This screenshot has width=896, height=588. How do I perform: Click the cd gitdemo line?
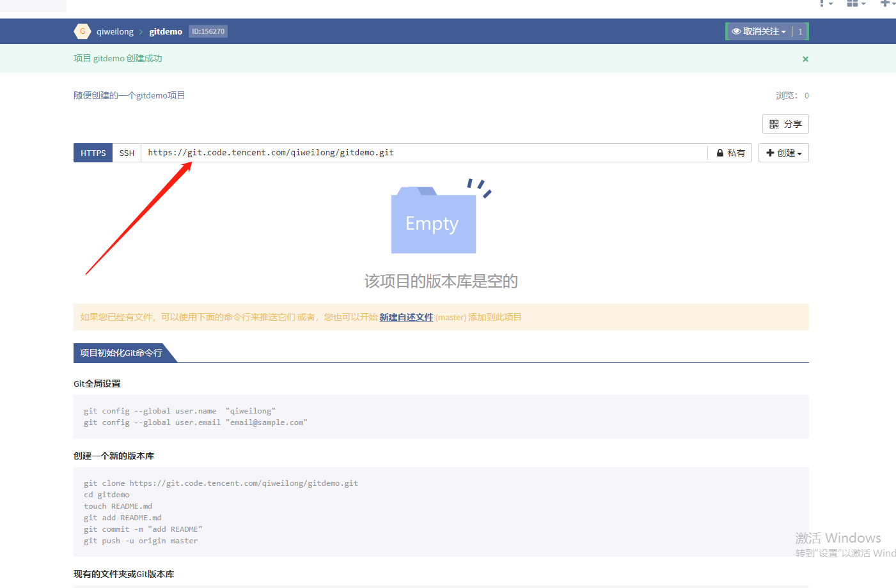pyautogui.click(x=107, y=495)
